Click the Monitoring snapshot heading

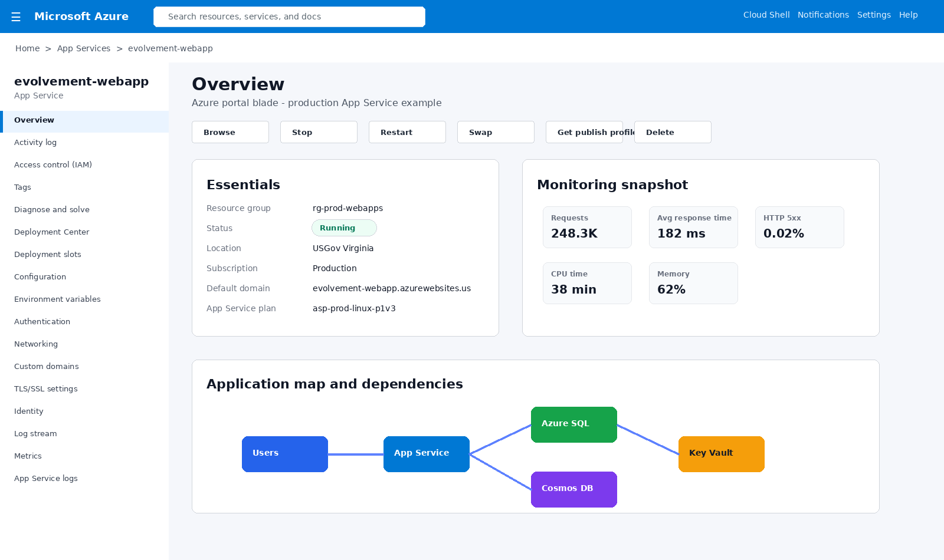click(612, 185)
